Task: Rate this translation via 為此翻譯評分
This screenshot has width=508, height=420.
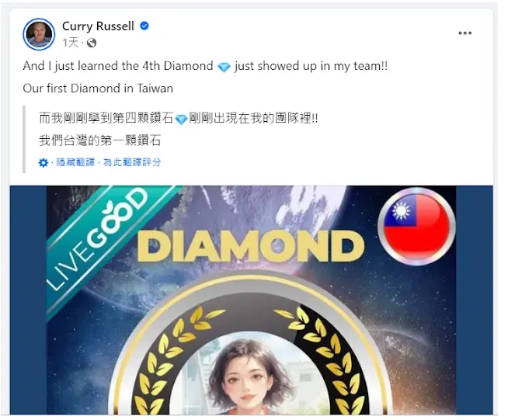Action: tap(132, 162)
